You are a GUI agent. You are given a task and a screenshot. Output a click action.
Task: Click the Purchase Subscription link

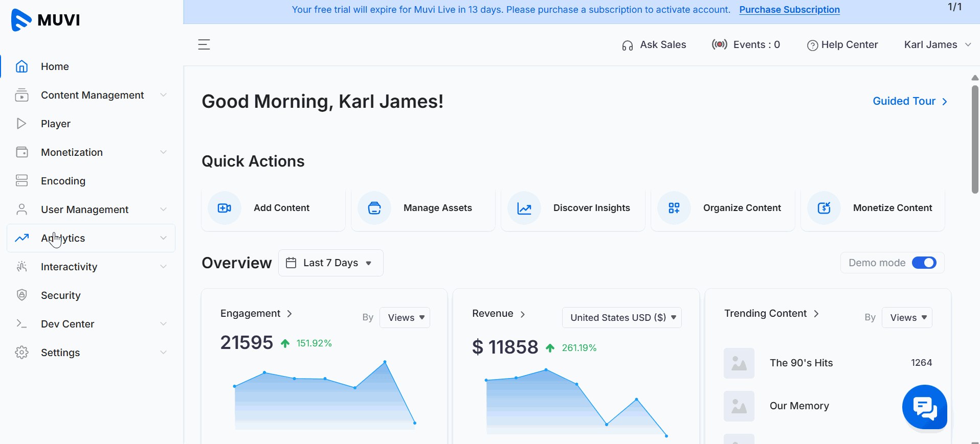tap(789, 10)
